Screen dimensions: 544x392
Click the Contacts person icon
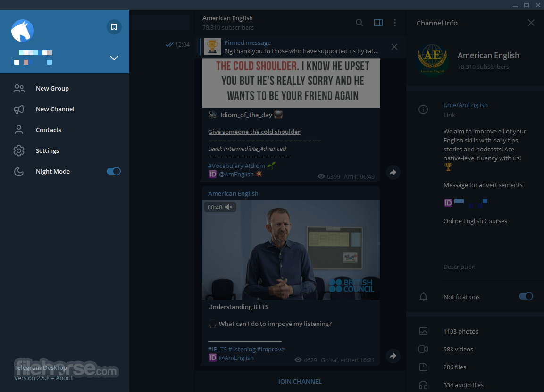click(x=19, y=130)
